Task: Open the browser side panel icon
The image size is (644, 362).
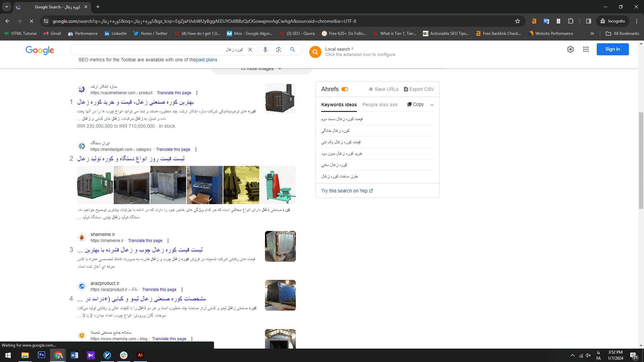Action: coord(588,21)
